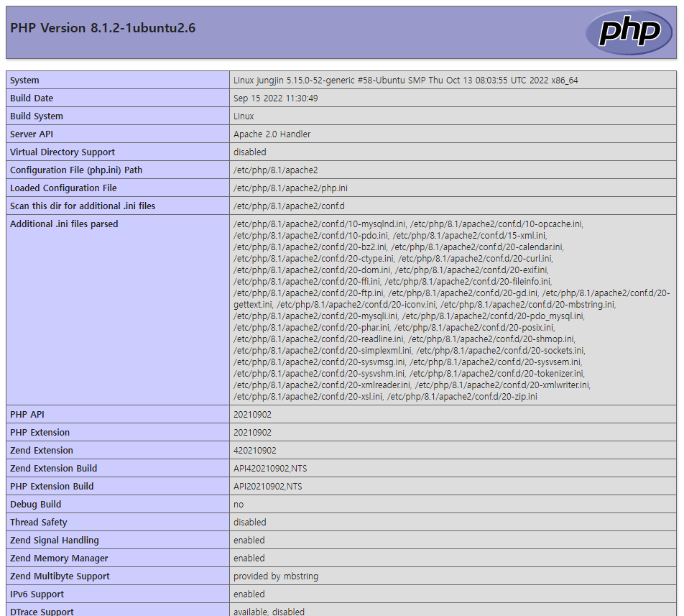Select Zend Signal Handling enabled value

click(249, 540)
